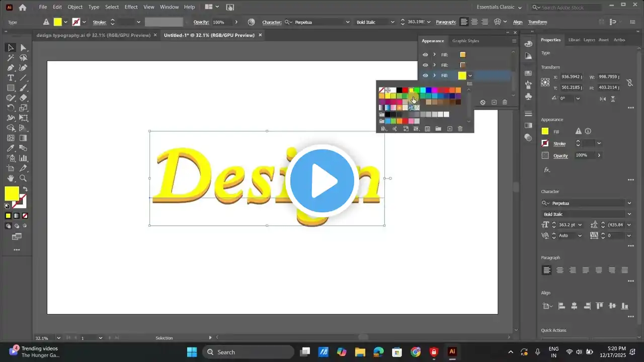The width and height of the screenshot is (644, 362).
Task: Open the fx effects menu in Properties
Action: click(547, 170)
